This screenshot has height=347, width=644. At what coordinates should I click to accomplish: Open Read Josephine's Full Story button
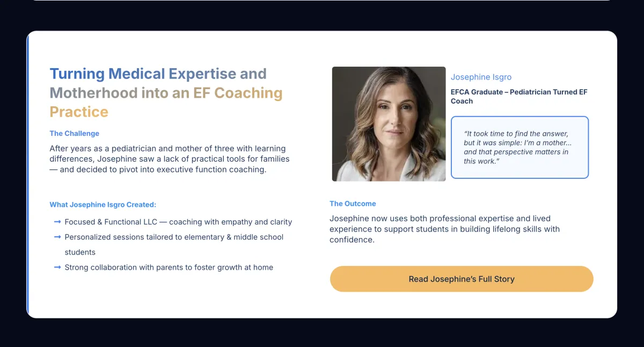click(x=462, y=279)
